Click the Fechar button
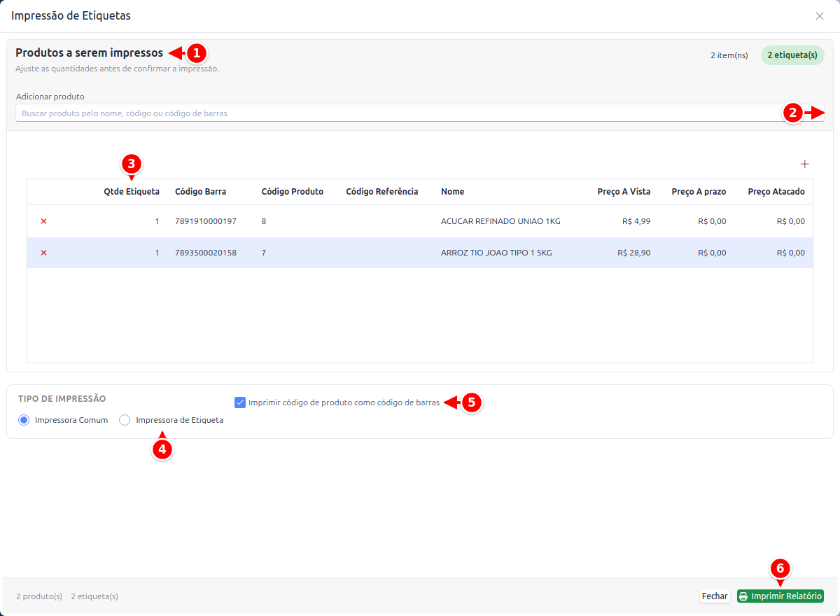Image resolution: width=840 pixels, height=616 pixels. point(715,596)
